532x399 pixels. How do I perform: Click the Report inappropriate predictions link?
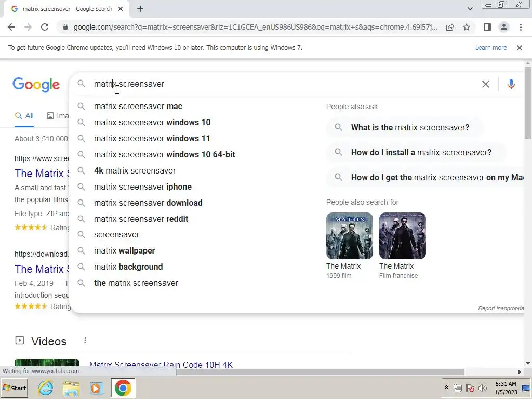pos(501,308)
